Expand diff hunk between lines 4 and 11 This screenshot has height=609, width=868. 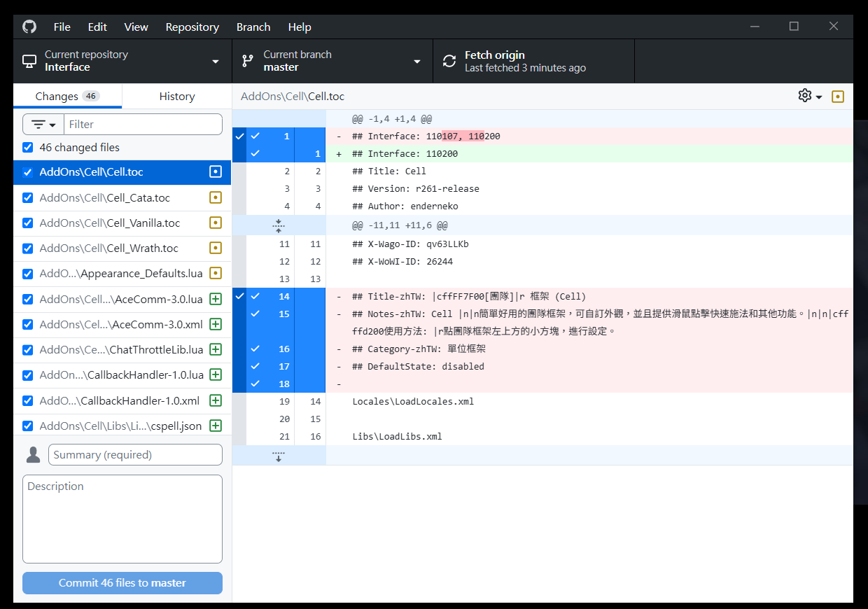tap(279, 225)
